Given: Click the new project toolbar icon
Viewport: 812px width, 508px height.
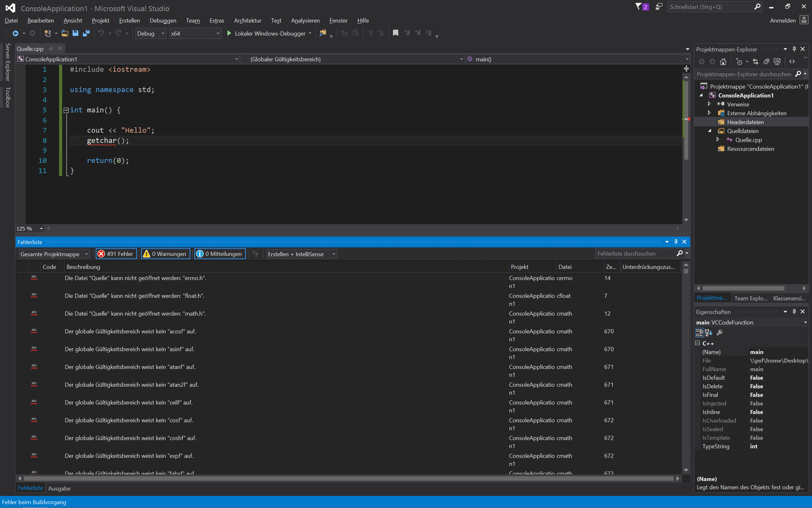Looking at the screenshot, I should coord(48,33).
